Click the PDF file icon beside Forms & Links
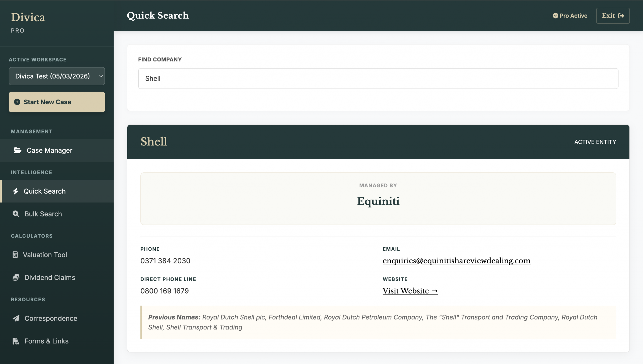Image resolution: width=643 pixels, height=364 pixels. [x=16, y=341]
